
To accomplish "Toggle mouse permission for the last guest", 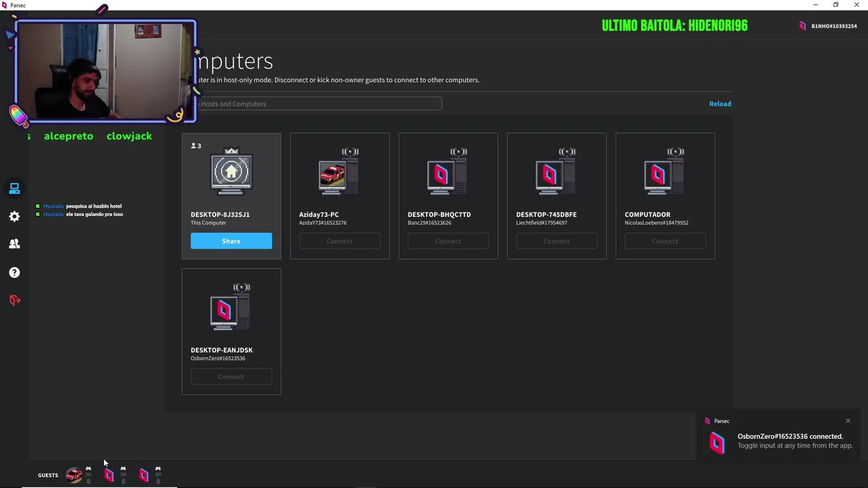I will [x=158, y=481].
